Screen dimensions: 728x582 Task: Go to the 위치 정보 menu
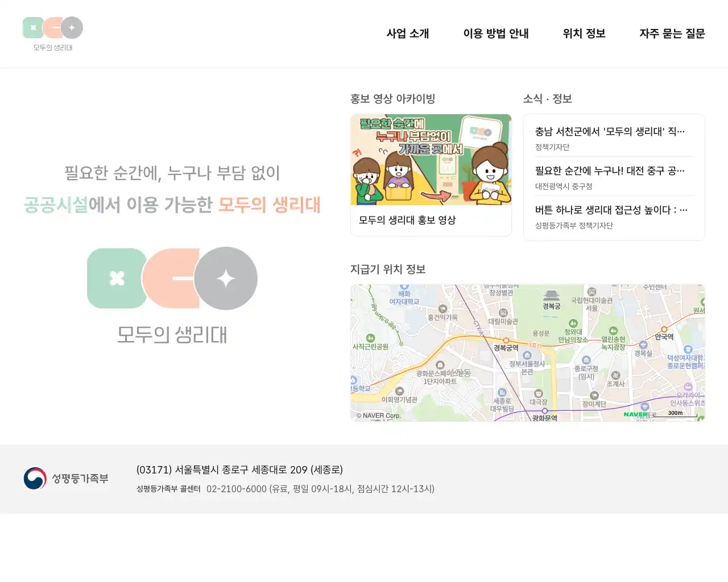click(x=584, y=34)
